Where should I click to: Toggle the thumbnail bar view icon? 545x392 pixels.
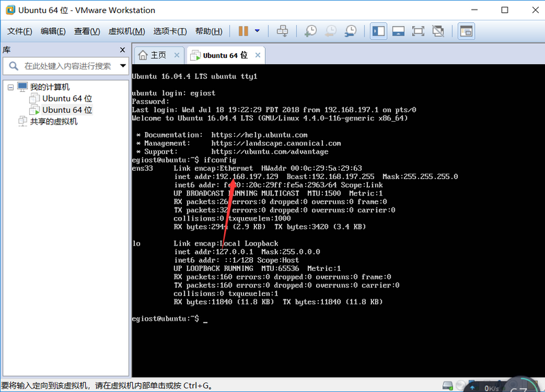point(399,31)
